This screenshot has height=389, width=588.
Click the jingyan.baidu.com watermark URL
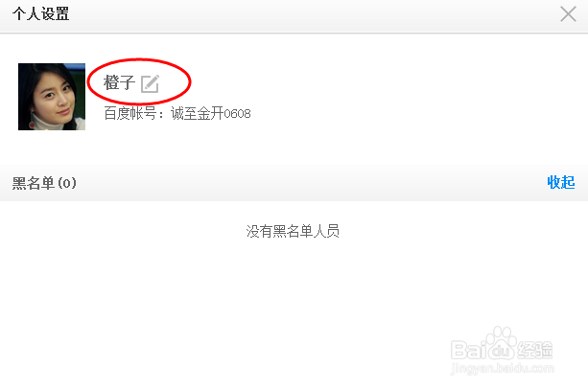[502, 369]
